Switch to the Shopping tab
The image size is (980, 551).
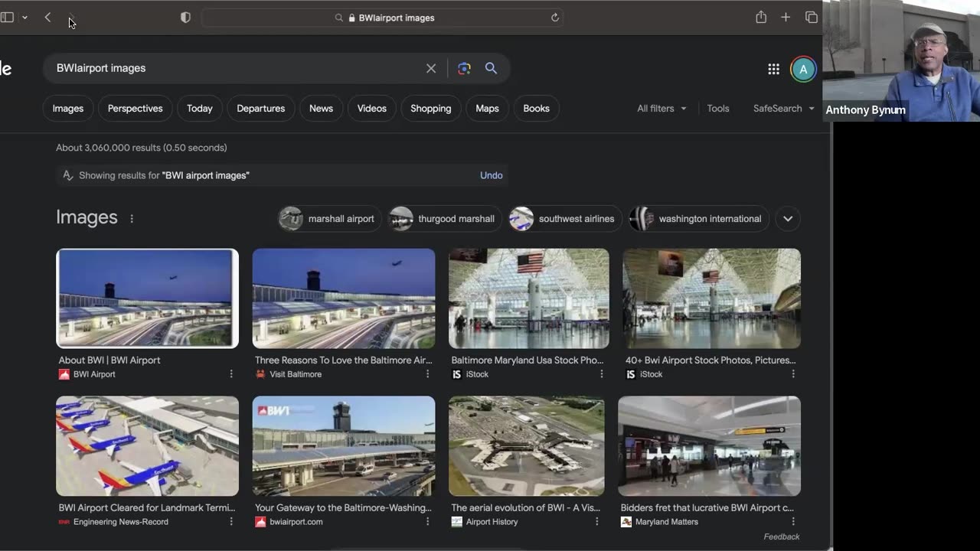(431, 109)
